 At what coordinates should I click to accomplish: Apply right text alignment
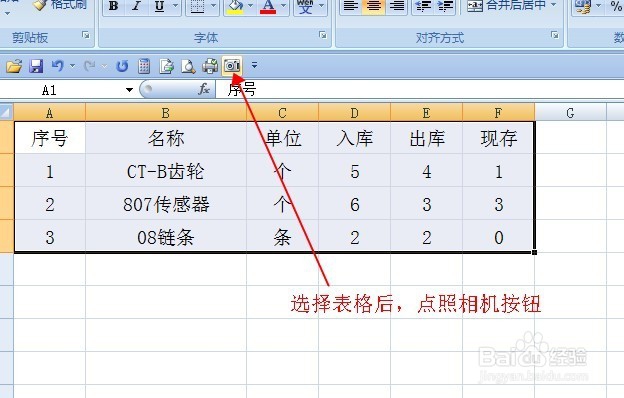397,6
